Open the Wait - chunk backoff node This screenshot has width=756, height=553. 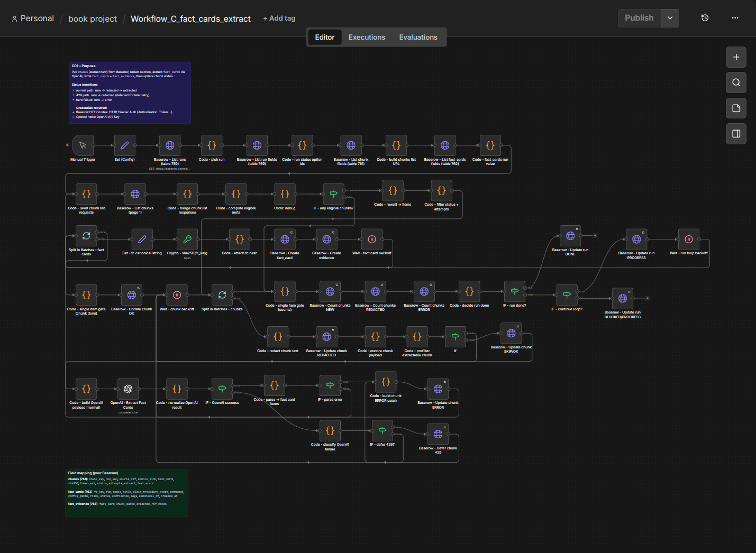click(177, 294)
